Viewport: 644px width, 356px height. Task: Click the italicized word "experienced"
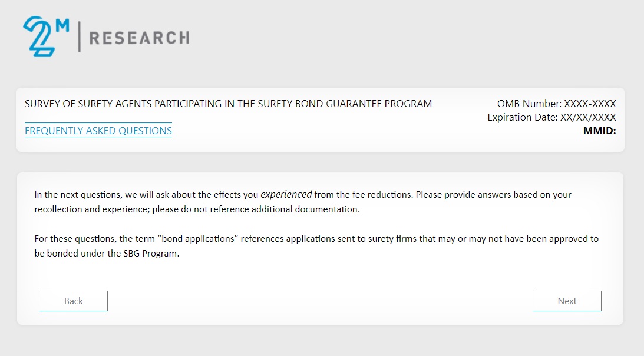[x=286, y=195]
